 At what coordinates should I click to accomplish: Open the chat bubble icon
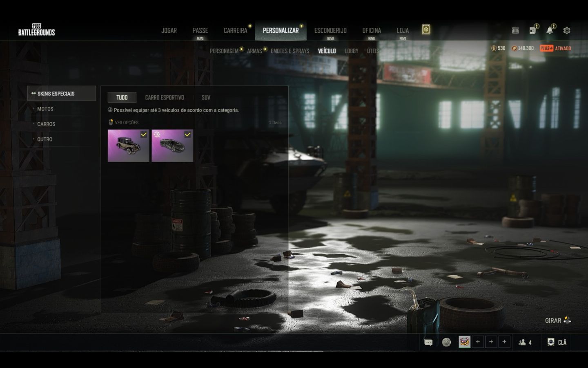point(428,342)
